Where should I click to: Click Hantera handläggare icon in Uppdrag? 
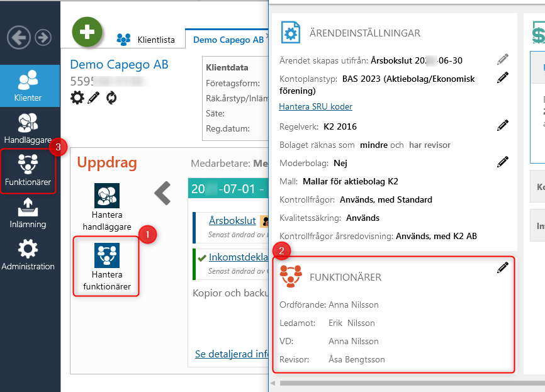tap(107, 196)
